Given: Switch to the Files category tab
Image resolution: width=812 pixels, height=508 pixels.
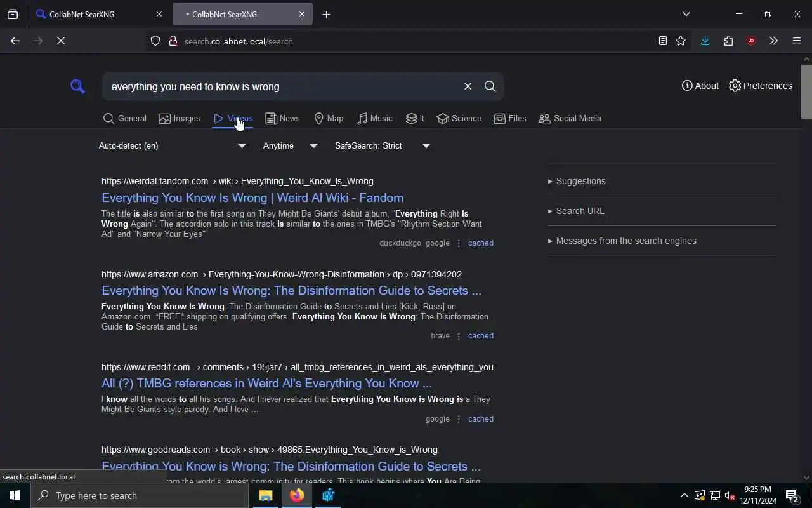Looking at the screenshot, I should [x=510, y=119].
